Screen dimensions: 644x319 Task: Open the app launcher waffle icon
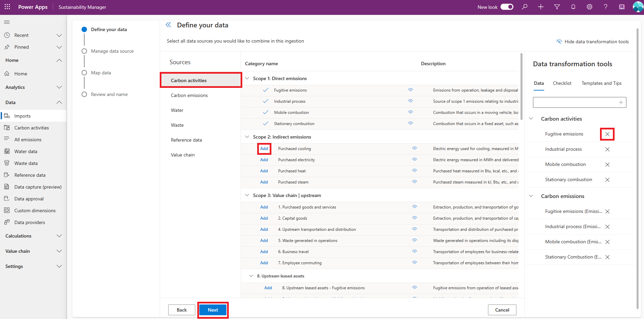7,7
